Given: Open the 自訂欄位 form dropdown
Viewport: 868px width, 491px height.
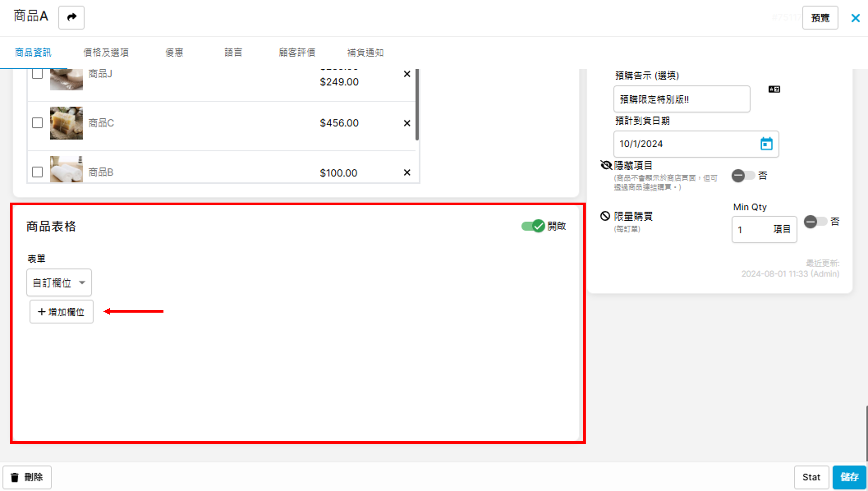Looking at the screenshot, I should coord(59,283).
